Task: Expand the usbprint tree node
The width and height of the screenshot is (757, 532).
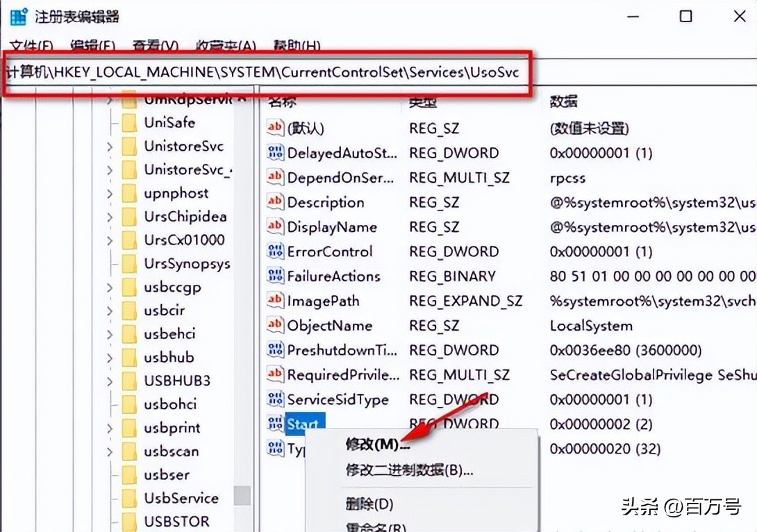Action: pyautogui.click(x=110, y=428)
